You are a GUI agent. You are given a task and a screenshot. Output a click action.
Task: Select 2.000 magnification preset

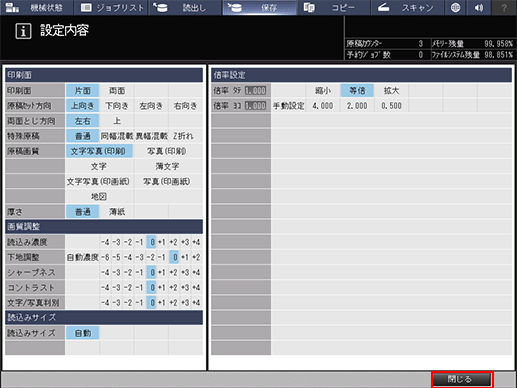pos(357,106)
